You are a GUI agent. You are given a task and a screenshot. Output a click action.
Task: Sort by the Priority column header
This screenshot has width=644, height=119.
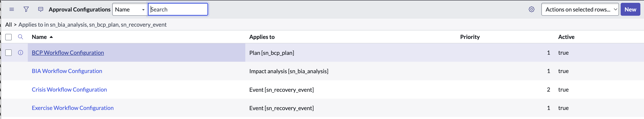point(470,37)
